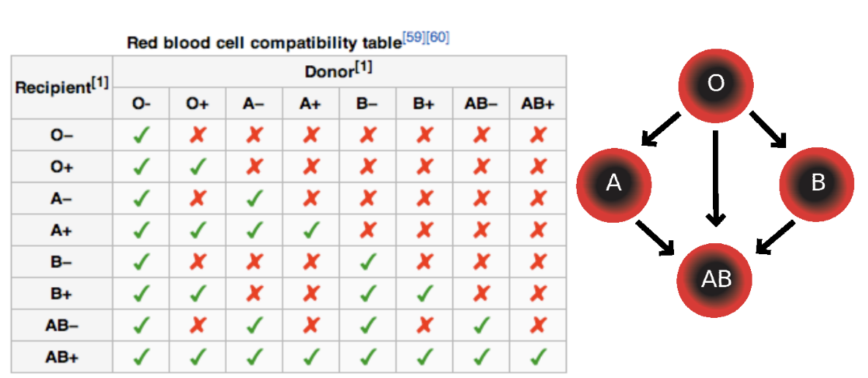The width and height of the screenshot is (868, 378).
Task: Open citation link [60] in table title
Action: (438, 37)
